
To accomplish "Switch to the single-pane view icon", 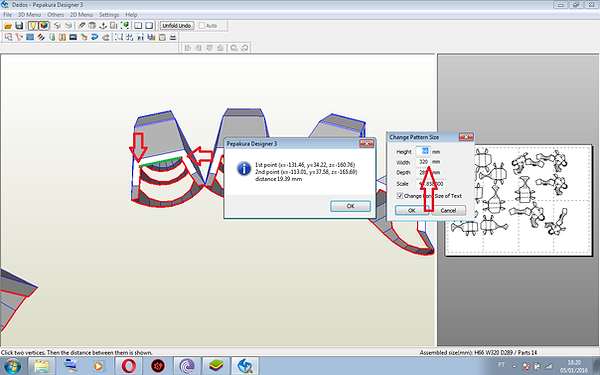I will pos(149,26).
